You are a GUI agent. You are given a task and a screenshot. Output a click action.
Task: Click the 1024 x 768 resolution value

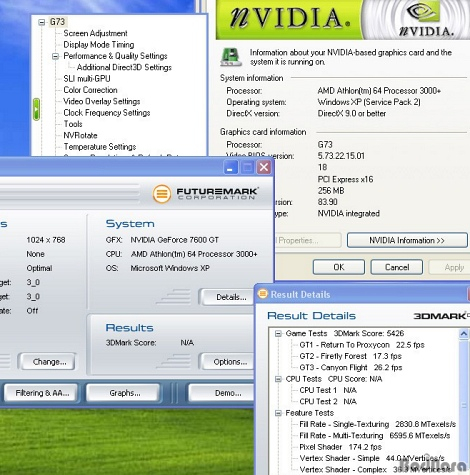click(46, 240)
